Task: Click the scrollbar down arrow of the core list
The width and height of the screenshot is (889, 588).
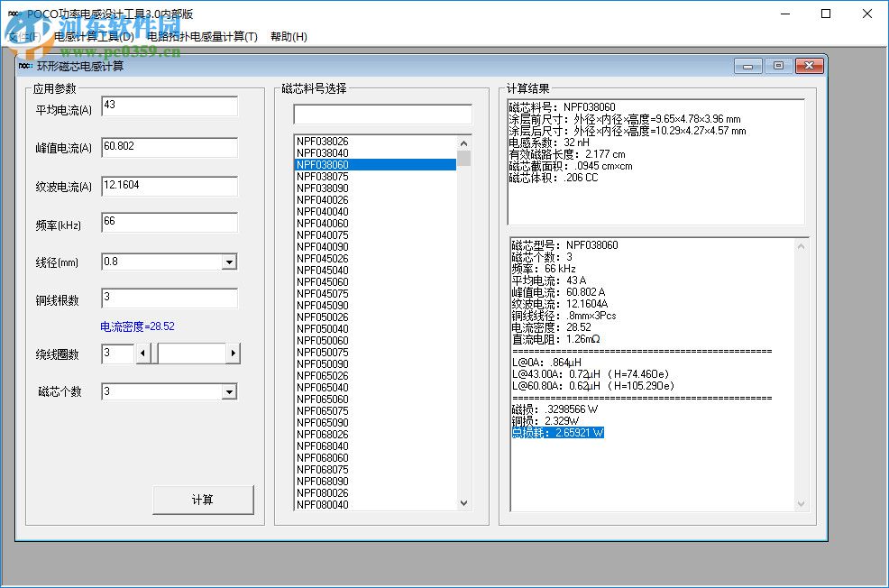Action: tap(463, 502)
